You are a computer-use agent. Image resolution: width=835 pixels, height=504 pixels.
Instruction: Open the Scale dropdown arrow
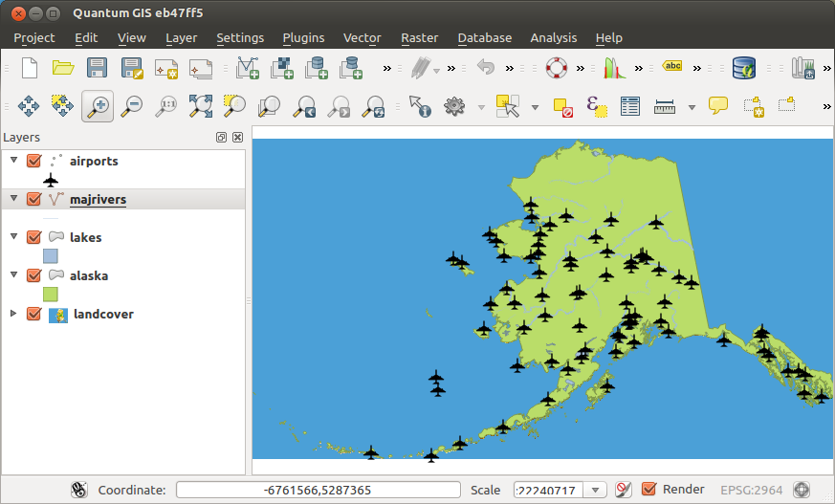(596, 490)
